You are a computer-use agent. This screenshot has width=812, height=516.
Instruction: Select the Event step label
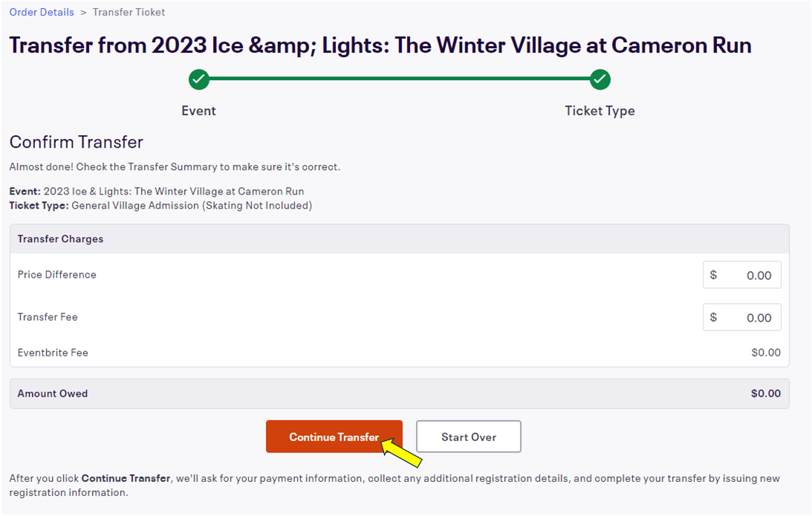pos(198,111)
